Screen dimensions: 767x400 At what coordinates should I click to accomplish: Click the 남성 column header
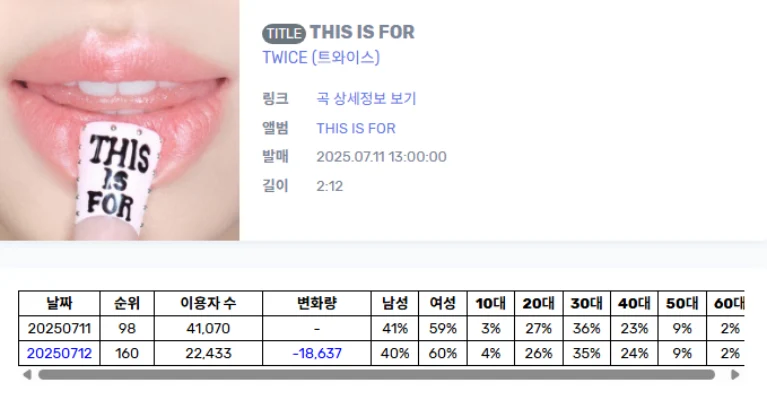[395, 303]
